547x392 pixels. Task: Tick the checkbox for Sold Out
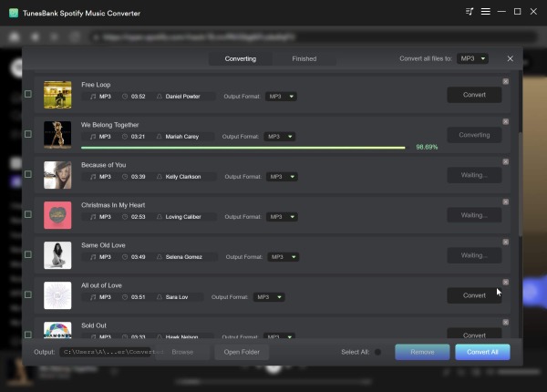click(28, 335)
